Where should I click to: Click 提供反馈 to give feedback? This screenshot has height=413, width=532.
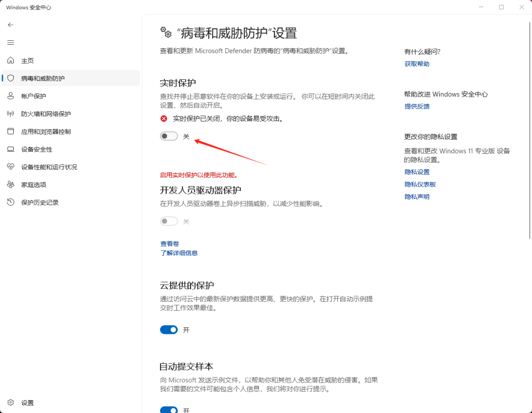pos(417,106)
